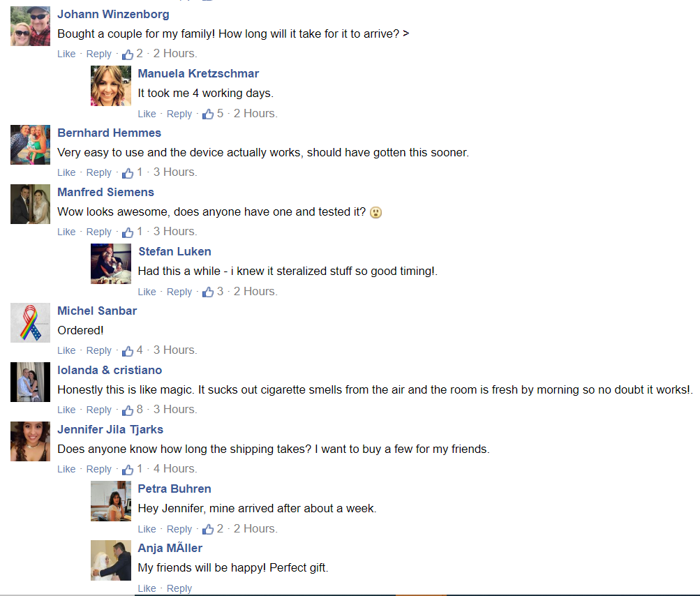700x596 pixels.
Task: Open Johann Winzenborg's profile picture
Action: pyautogui.click(x=30, y=26)
